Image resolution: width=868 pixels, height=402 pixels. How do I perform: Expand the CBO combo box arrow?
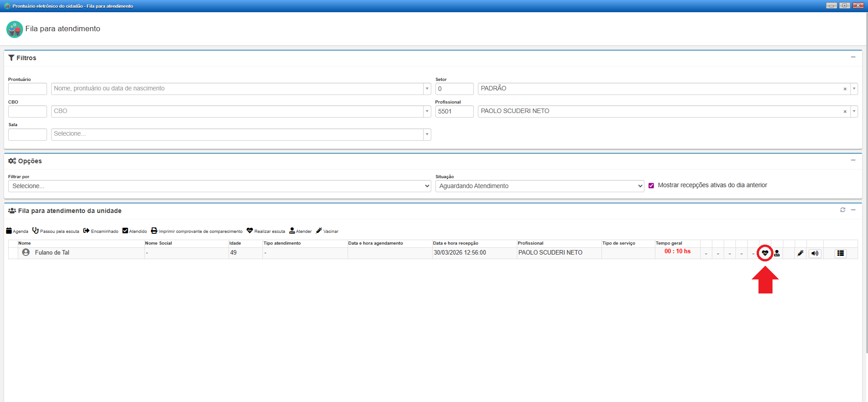pos(427,111)
